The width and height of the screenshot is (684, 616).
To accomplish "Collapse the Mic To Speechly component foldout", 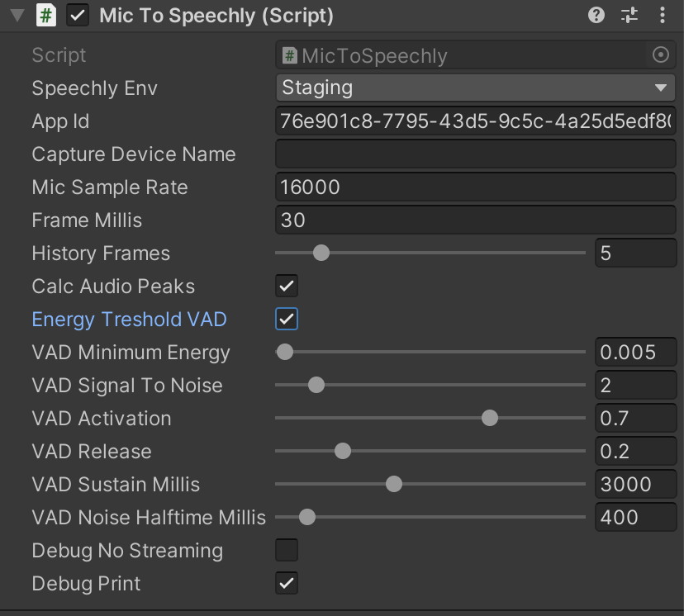I will [17, 16].
